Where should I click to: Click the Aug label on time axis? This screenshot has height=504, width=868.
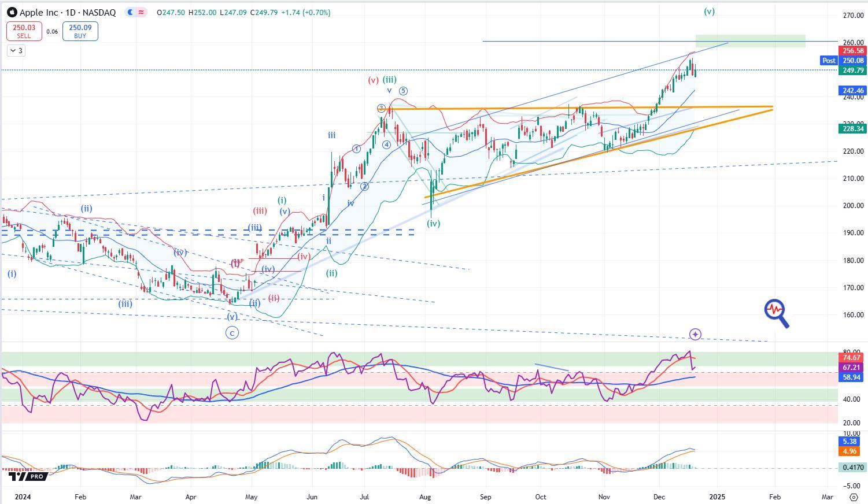tap(425, 497)
